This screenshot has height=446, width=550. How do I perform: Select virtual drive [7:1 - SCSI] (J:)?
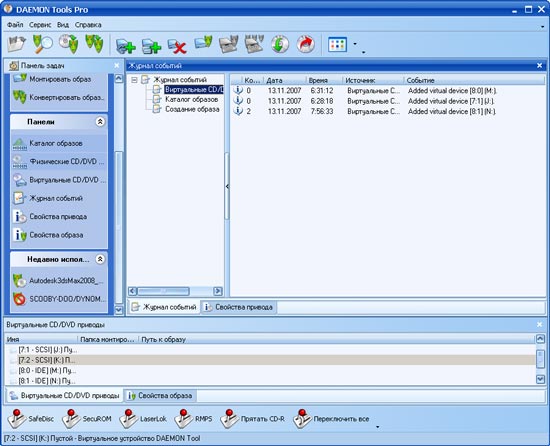point(270,350)
